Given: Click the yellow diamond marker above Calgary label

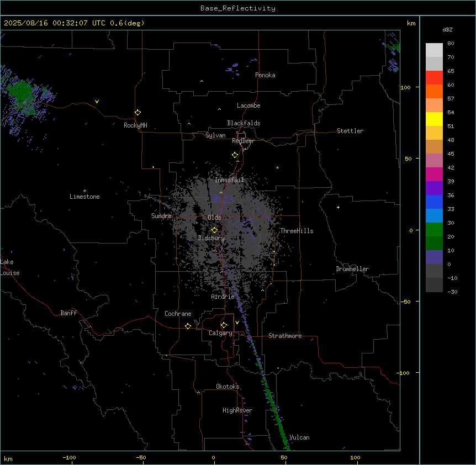Looking at the screenshot, I should coord(224,325).
